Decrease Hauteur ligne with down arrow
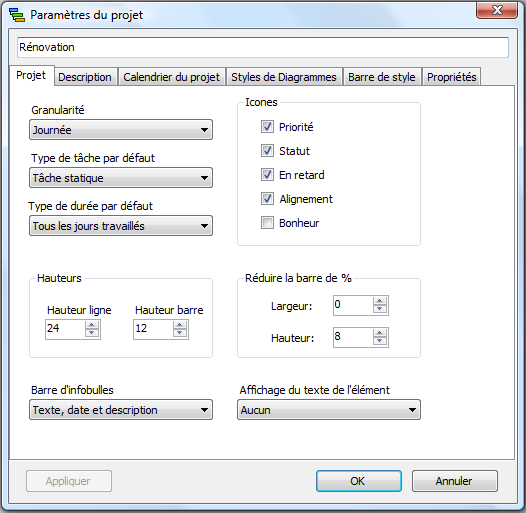The height and width of the screenshot is (513, 526). (92, 333)
